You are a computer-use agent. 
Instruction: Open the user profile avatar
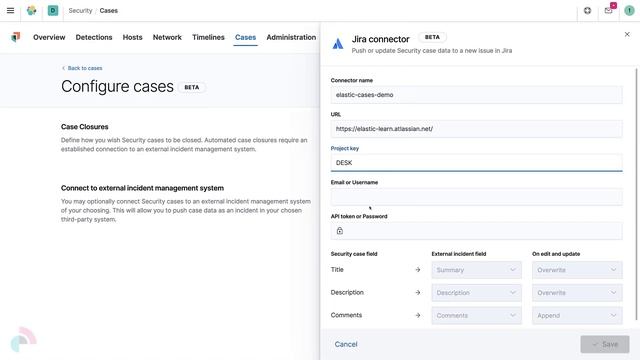pyautogui.click(x=629, y=11)
